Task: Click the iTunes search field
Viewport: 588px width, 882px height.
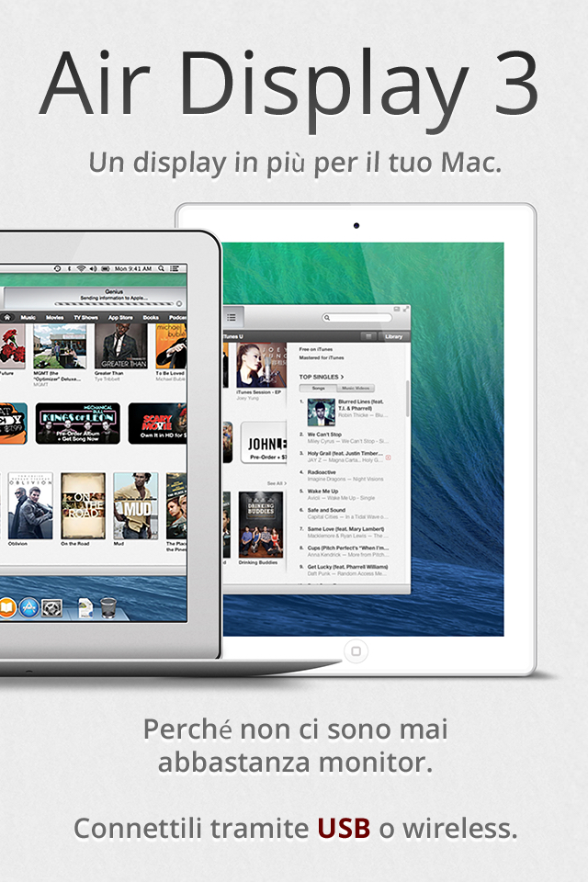Action: tap(356, 318)
